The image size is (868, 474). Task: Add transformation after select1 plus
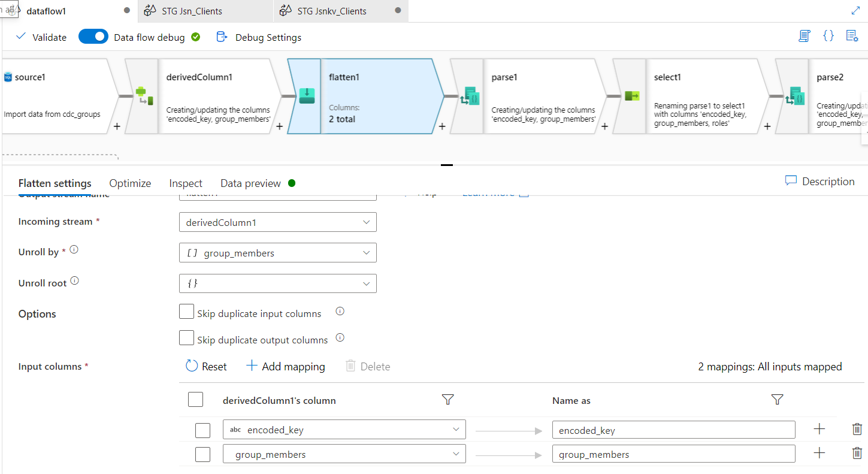point(767,126)
